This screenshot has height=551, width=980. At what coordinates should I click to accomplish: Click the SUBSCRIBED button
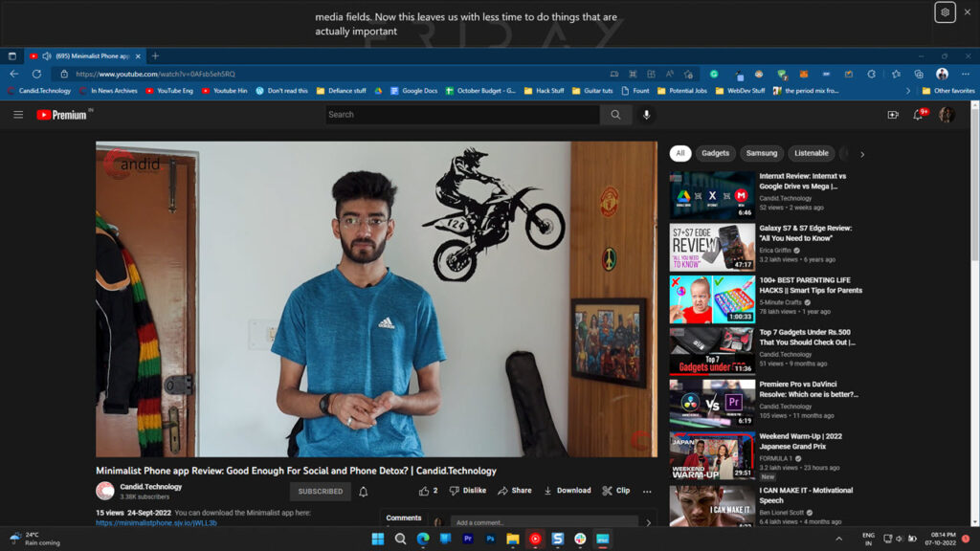tap(320, 492)
